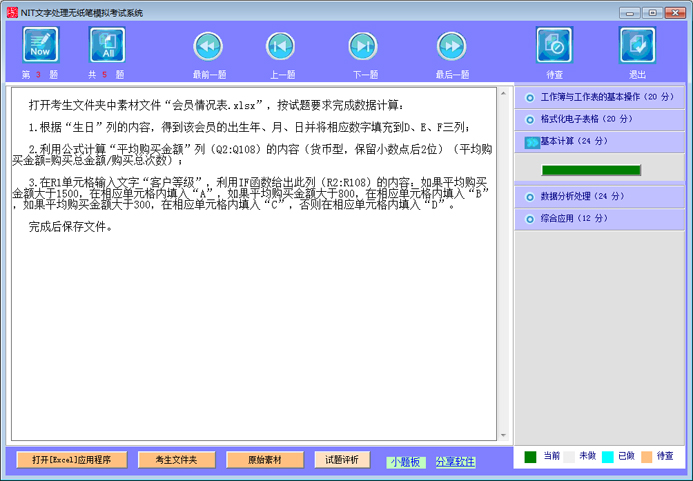The image size is (693, 481).
Task: Click the exit (退出) icon
Action: [x=637, y=45]
